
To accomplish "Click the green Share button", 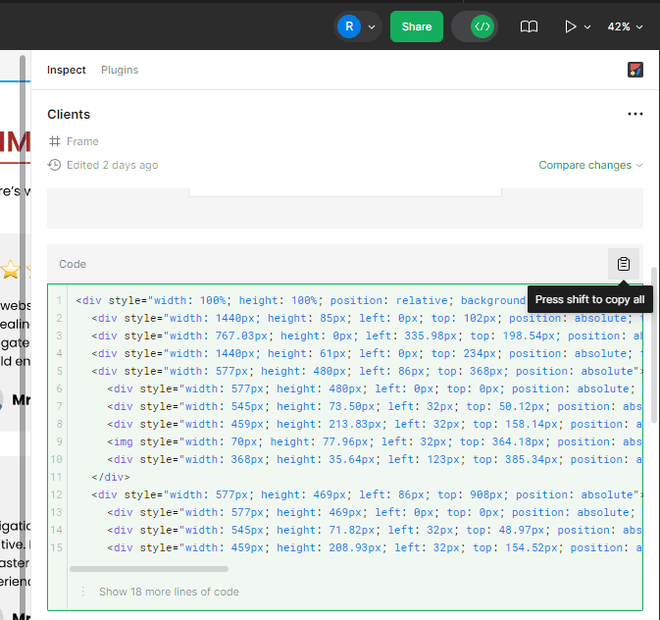I will [416, 27].
